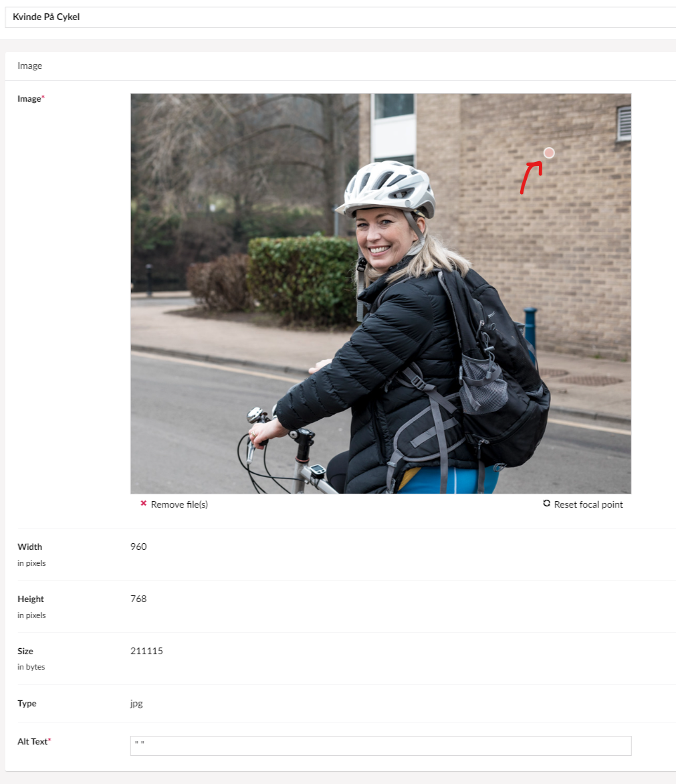Click into the Alt Text input field
This screenshot has height=784, width=676.
(380, 745)
